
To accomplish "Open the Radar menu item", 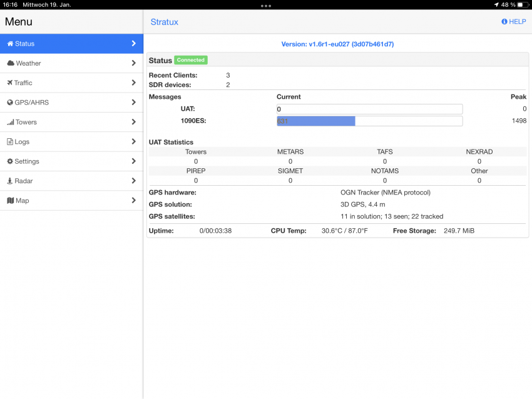I will click(71, 181).
